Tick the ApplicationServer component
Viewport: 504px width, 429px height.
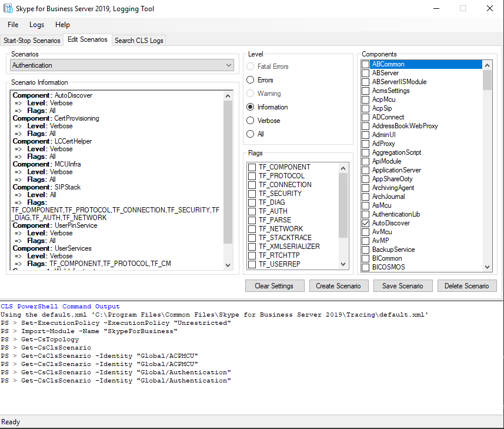pyautogui.click(x=365, y=171)
